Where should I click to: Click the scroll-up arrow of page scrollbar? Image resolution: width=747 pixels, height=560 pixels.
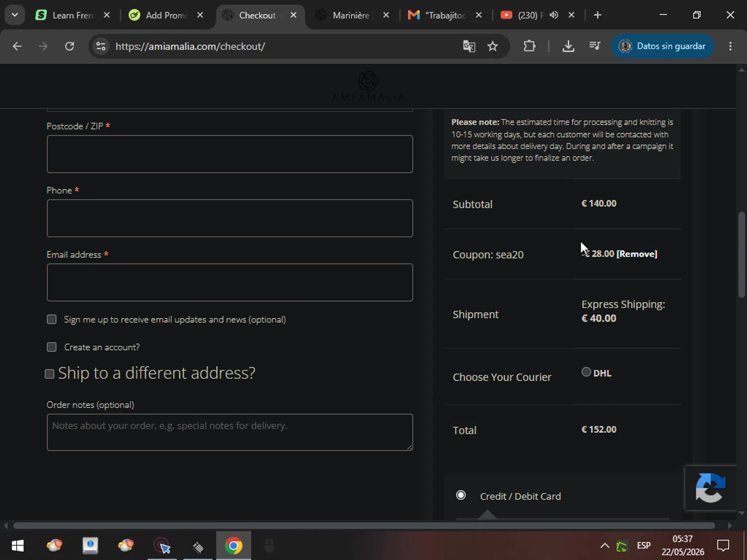tap(742, 70)
